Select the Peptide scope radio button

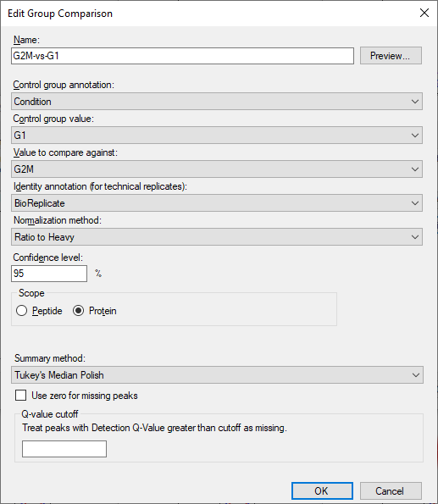pyautogui.click(x=21, y=311)
